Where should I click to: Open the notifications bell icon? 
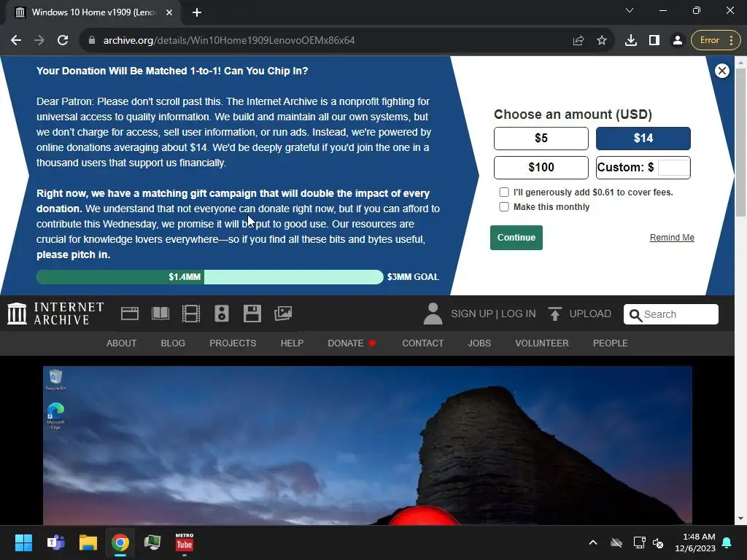tap(727, 542)
